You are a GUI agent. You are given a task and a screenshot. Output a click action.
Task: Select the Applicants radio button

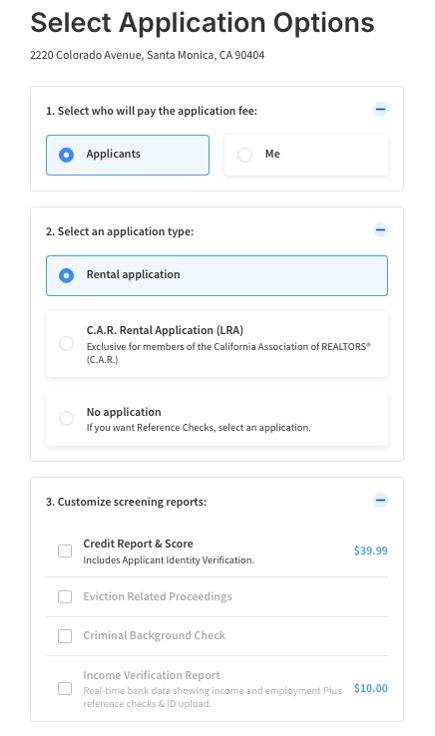pyautogui.click(x=66, y=155)
